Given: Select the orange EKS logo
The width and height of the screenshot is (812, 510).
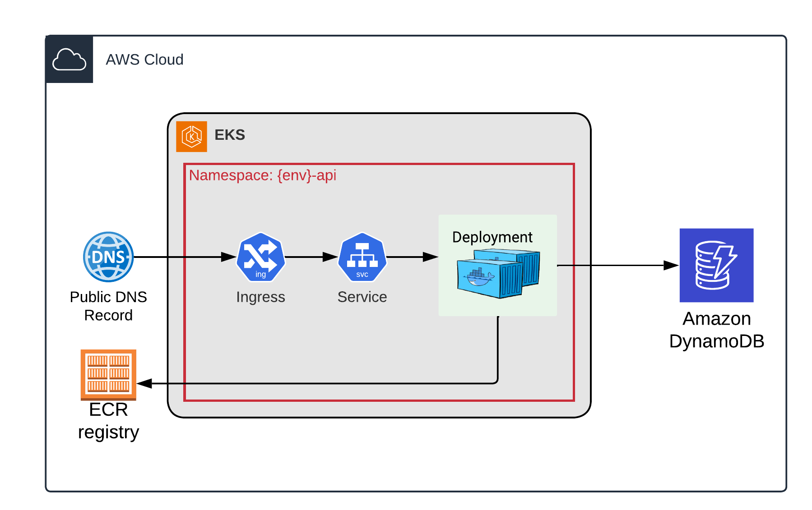Looking at the screenshot, I should click(191, 137).
